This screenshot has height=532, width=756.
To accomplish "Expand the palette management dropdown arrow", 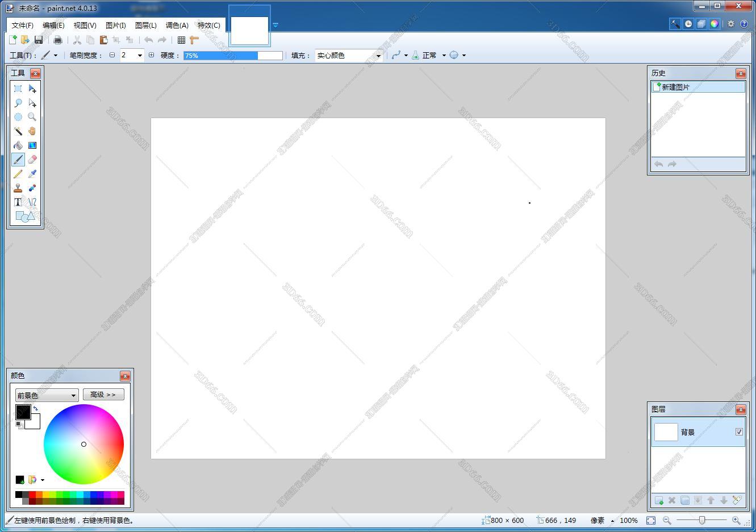I will click(x=43, y=480).
